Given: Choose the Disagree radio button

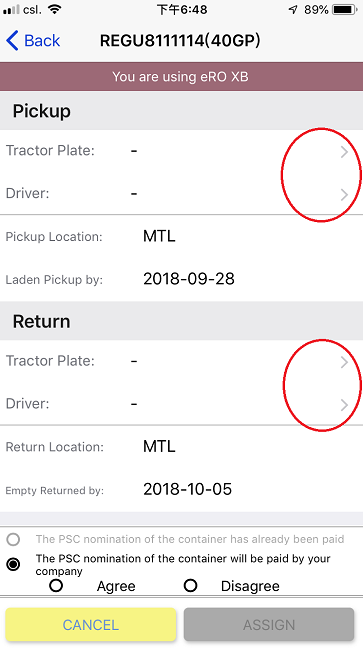Looking at the screenshot, I should tap(190, 586).
